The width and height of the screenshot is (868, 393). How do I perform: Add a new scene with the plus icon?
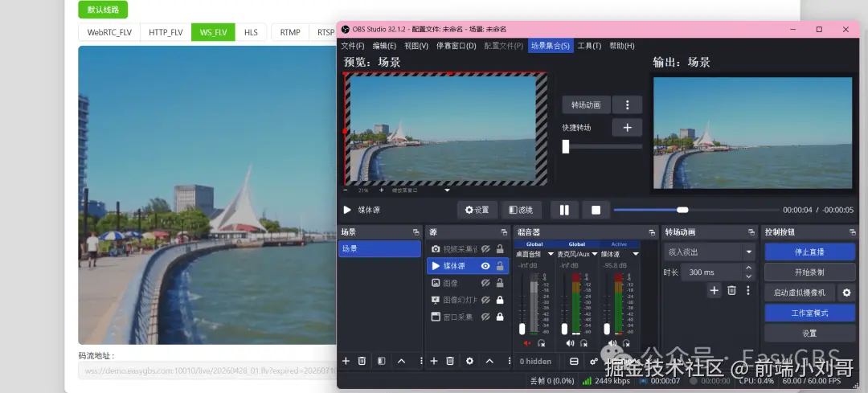pos(346,361)
